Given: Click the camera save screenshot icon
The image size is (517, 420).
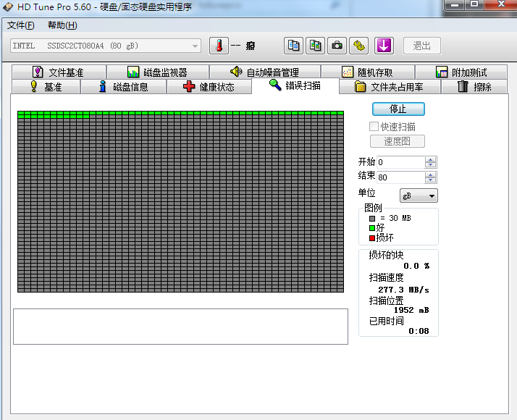Looking at the screenshot, I should 337,46.
